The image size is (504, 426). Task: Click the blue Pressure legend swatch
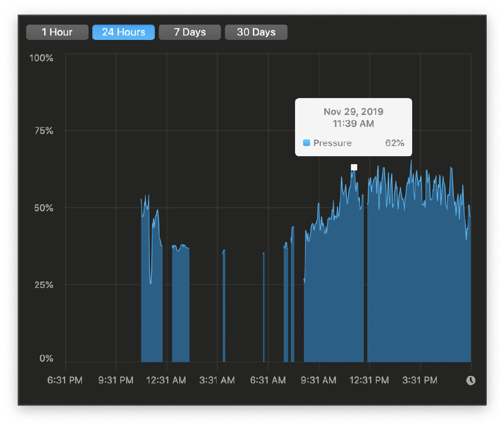click(306, 143)
